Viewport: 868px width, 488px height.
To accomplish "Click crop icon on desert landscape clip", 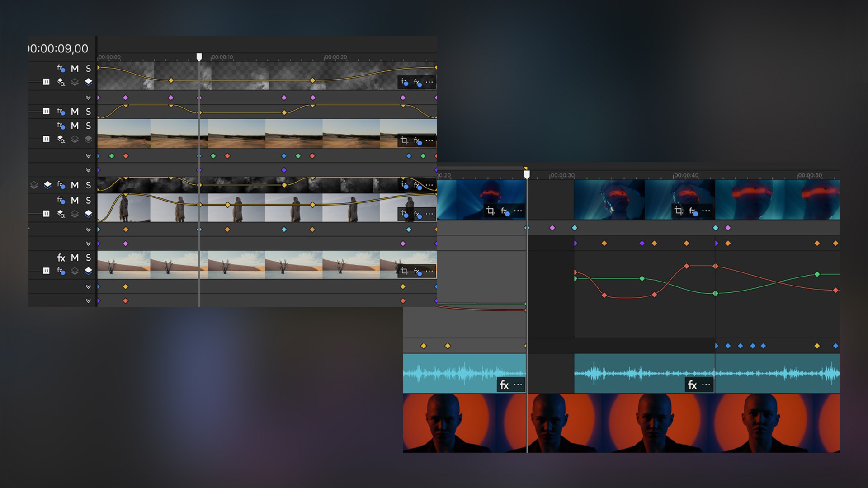I will pos(404,141).
